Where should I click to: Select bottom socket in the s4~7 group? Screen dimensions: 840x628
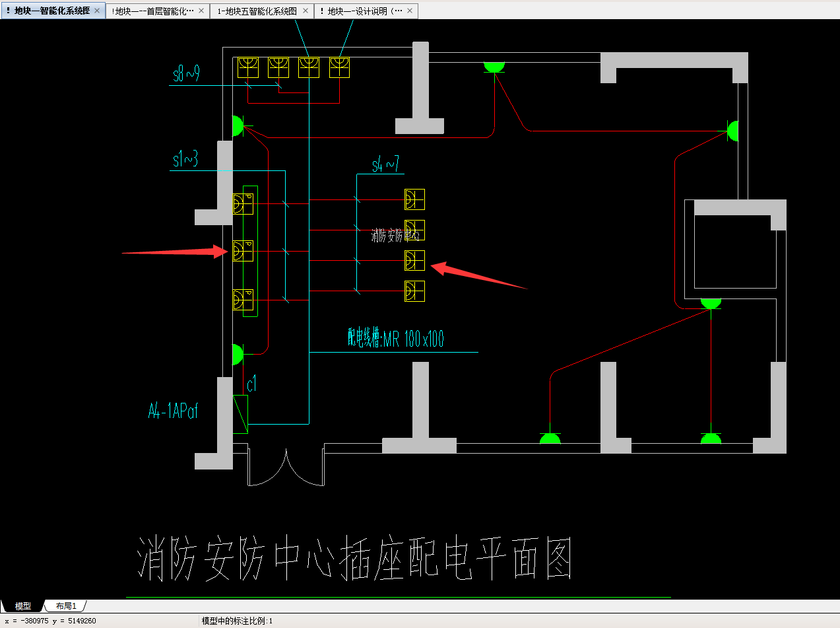(x=414, y=291)
